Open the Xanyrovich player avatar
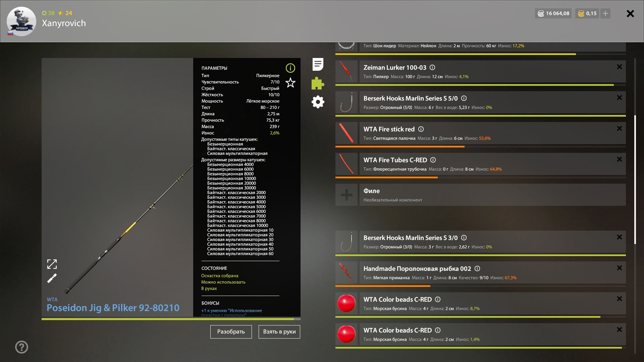This screenshot has height=362, width=644. point(21,21)
